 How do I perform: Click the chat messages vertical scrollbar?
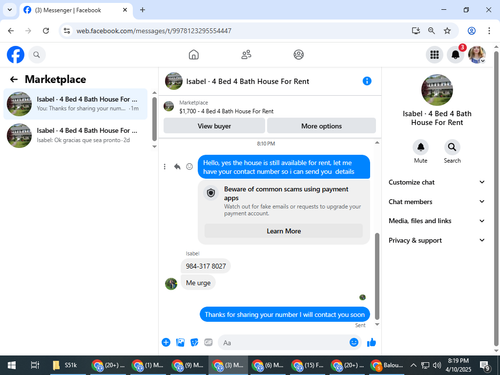[x=377, y=276]
